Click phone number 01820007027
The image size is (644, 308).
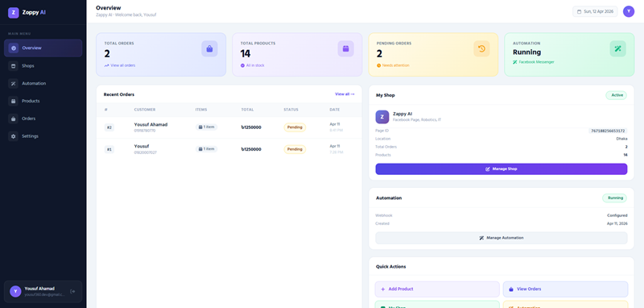146,152
